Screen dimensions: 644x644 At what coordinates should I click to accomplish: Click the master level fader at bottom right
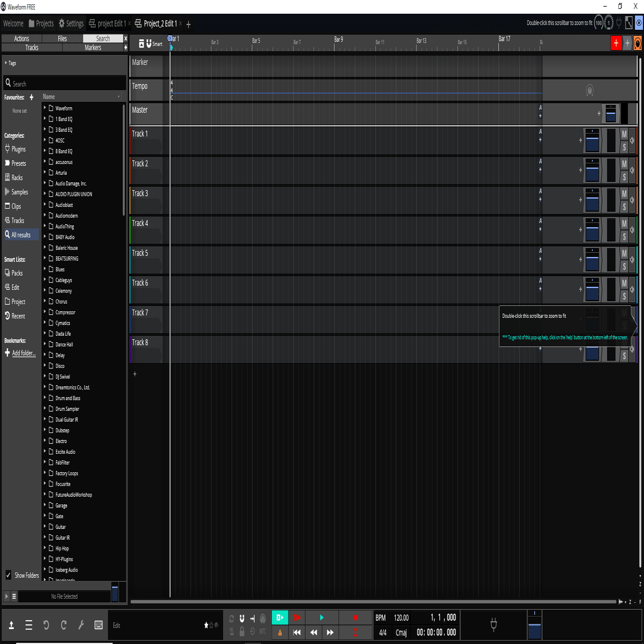pos(534,624)
